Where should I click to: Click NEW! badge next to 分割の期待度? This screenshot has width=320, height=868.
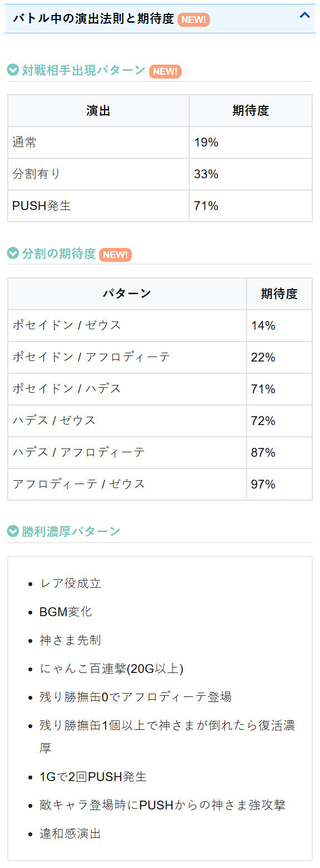pos(115,255)
